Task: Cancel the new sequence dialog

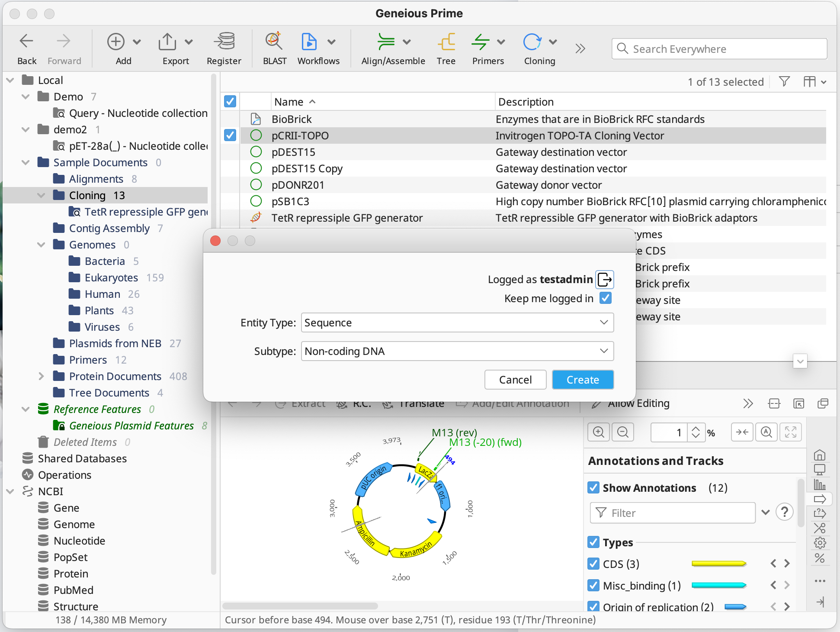Action: [515, 380]
